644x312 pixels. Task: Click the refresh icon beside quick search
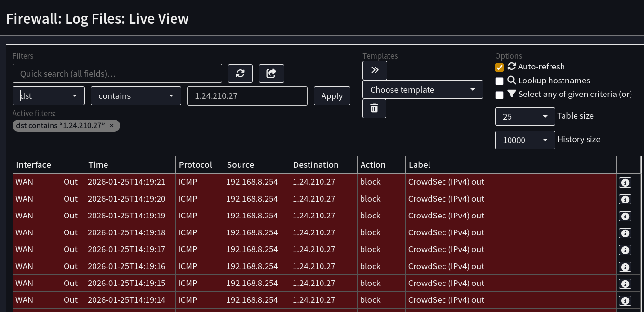click(240, 73)
